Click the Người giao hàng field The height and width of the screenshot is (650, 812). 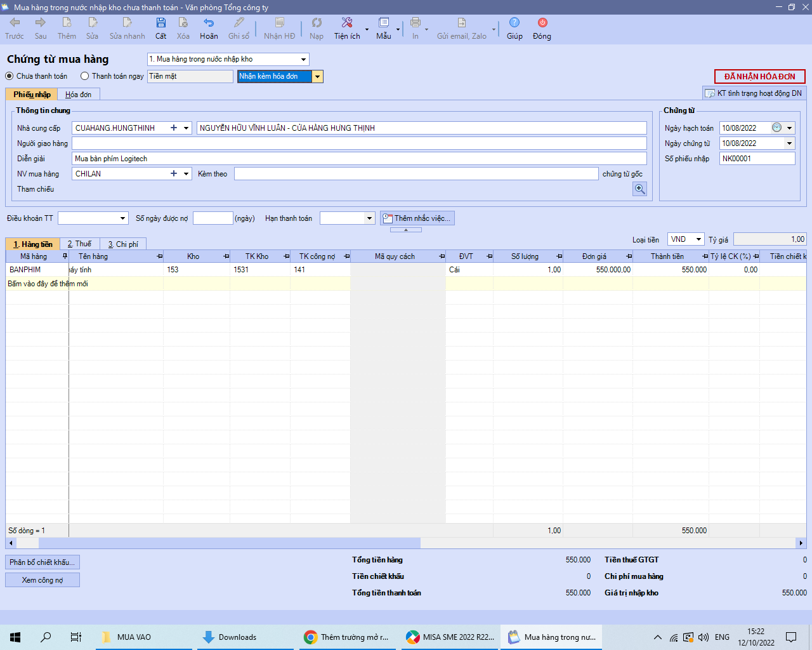tap(359, 143)
